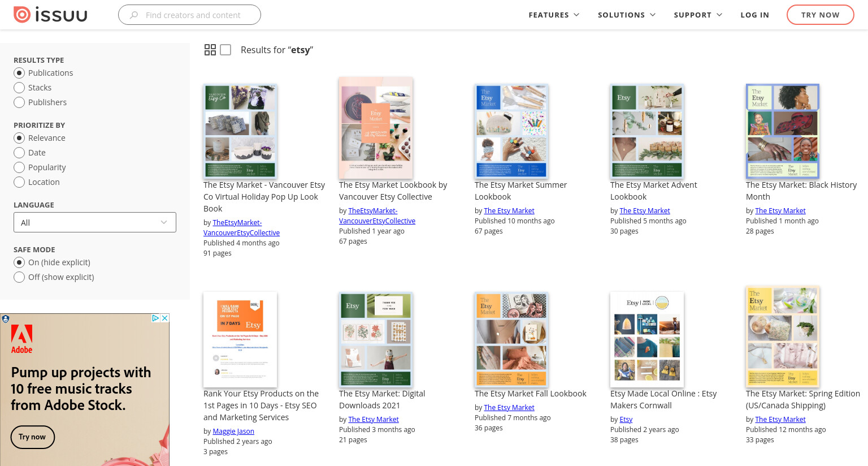Viewport: 868px width, 466px height.
Task: Open Etsy author link under Makers Cornwall
Action: tap(626, 419)
